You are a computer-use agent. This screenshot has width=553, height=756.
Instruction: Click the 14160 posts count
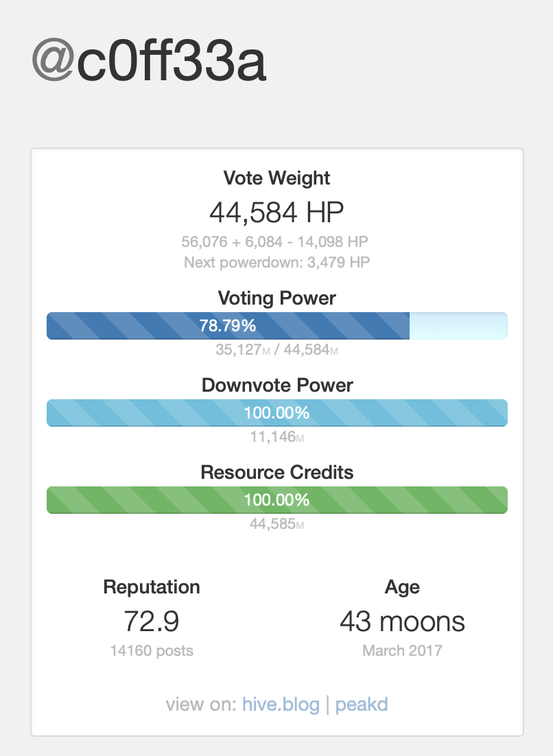coord(152,650)
